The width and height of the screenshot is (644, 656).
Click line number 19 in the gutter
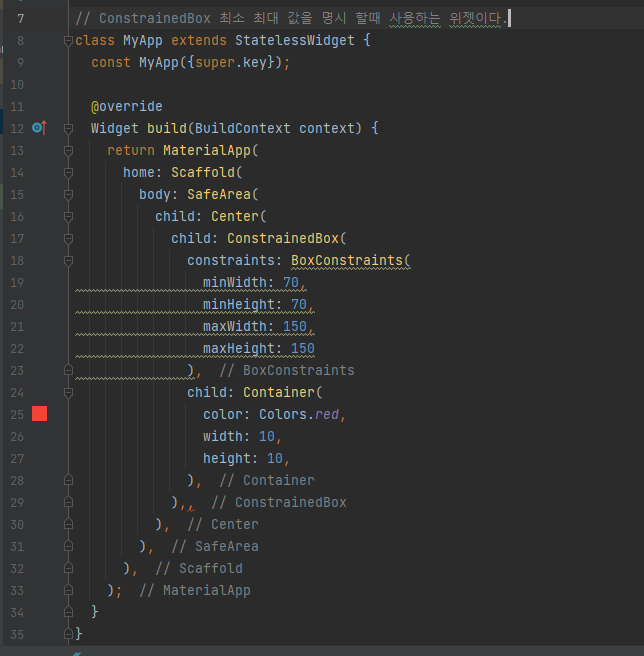(17, 282)
